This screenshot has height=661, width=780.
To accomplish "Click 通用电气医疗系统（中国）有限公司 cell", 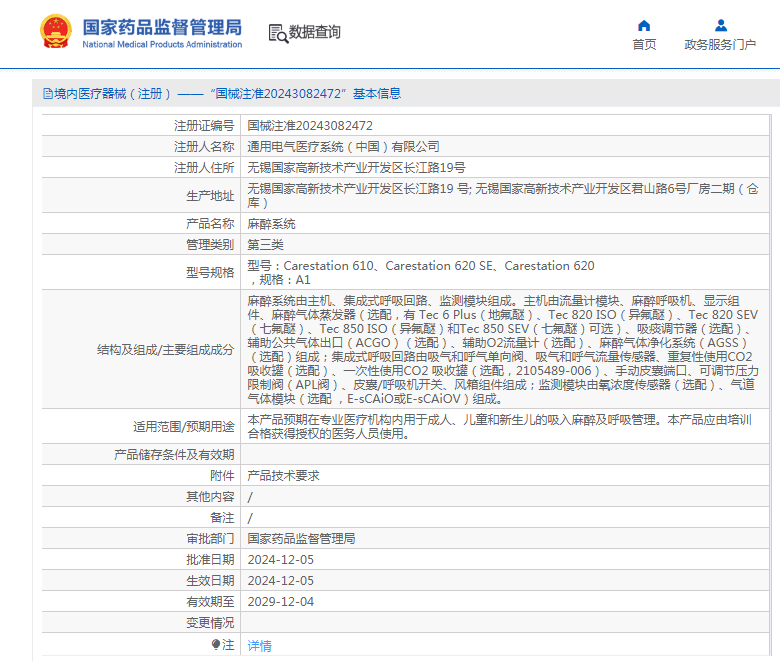I will click(x=343, y=147).
